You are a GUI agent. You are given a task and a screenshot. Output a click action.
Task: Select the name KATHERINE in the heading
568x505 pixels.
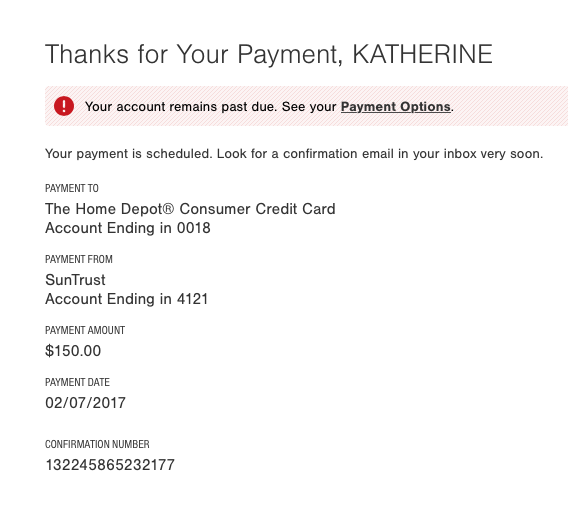[422, 54]
